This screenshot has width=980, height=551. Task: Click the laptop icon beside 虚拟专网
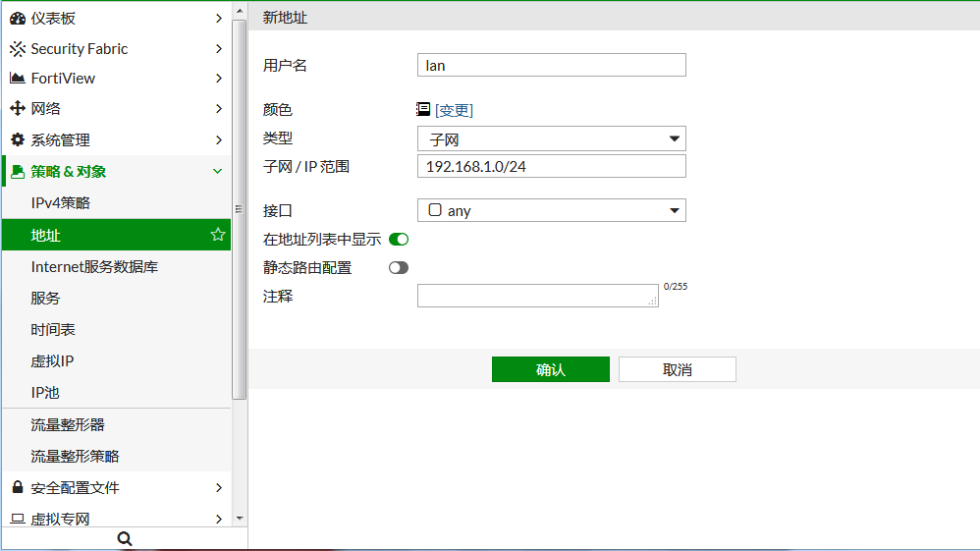pos(18,519)
